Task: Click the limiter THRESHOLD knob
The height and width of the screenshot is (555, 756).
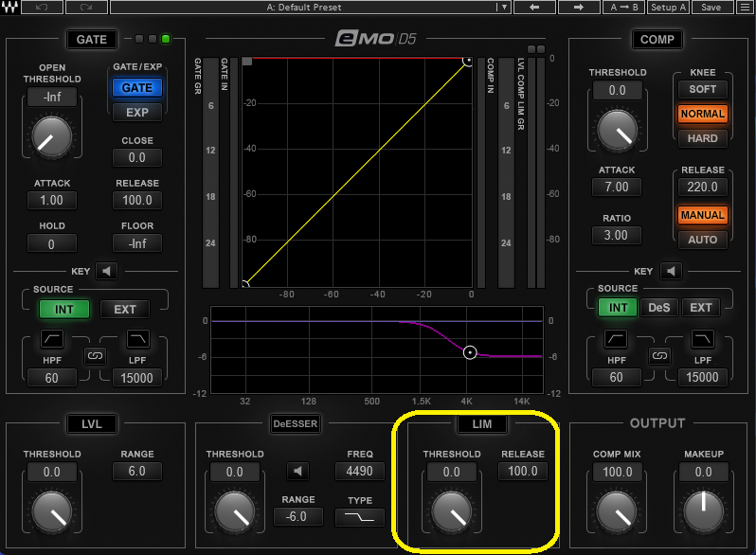Action: point(451,512)
